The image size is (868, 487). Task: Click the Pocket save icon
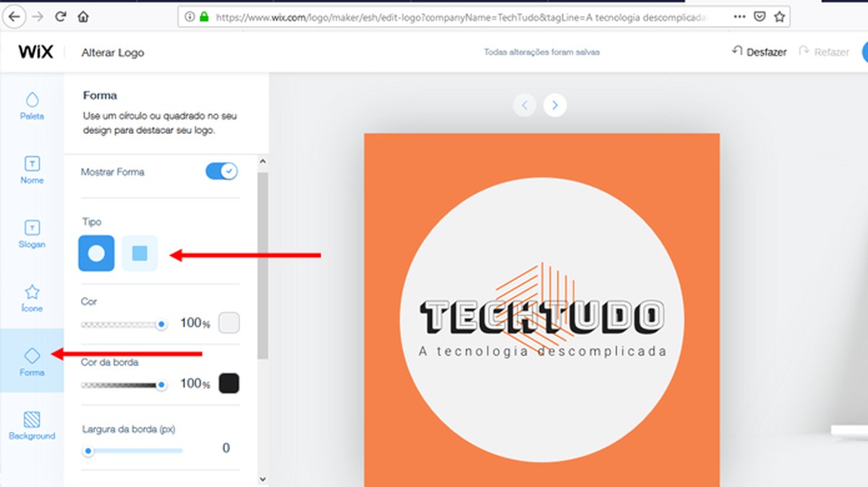[x=759, y=16]
